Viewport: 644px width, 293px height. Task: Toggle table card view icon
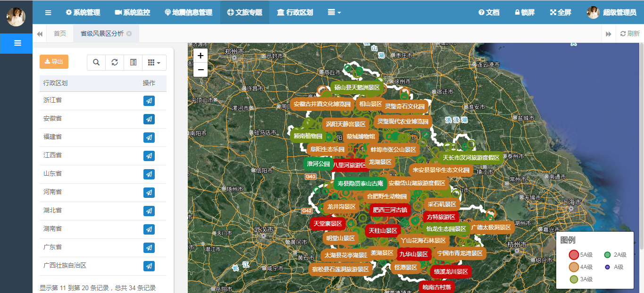point(133,62)
